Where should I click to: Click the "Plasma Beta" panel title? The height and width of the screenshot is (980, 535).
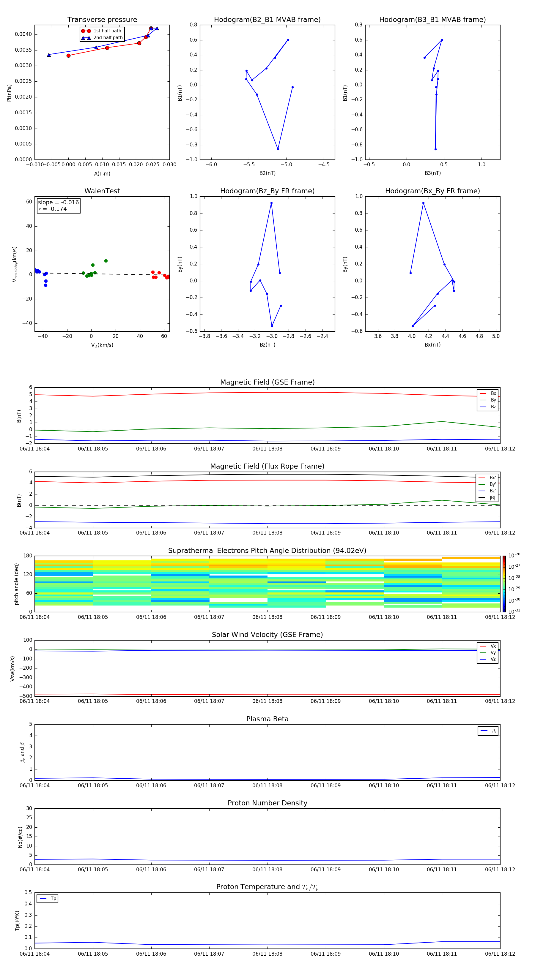(x=267, y=719)
